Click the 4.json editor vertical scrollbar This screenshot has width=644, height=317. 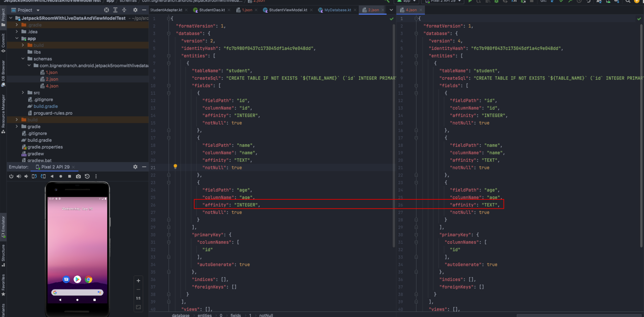coord(642,136)
